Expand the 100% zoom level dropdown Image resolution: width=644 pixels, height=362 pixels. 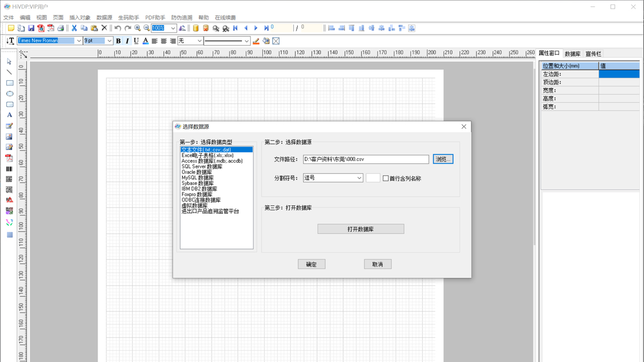coord(173,28)
